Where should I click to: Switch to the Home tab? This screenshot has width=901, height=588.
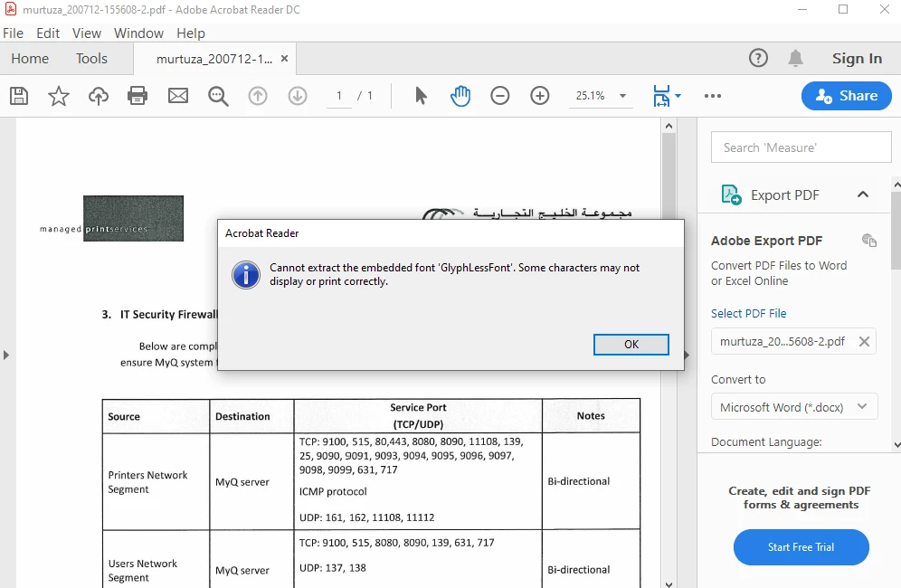point(30,59)
